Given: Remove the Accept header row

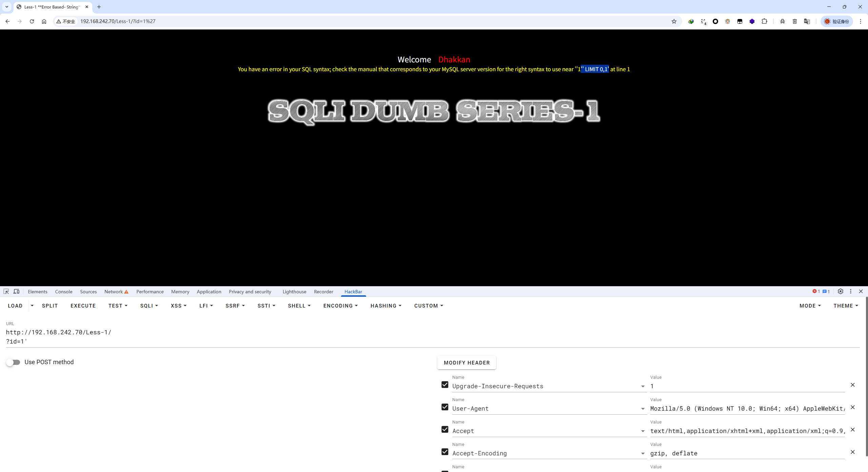Looking at the screenshot, I should tap(853, 430).
